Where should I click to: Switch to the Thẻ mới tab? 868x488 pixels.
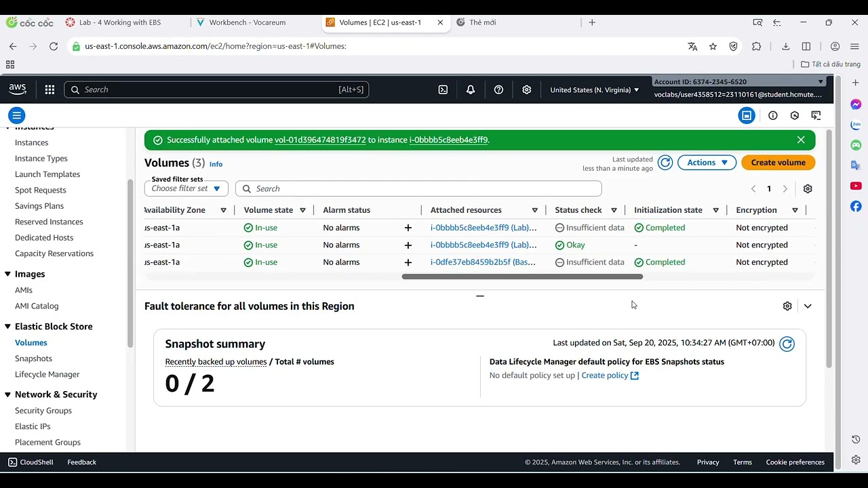pyautogui.click(x=483, y=22)
